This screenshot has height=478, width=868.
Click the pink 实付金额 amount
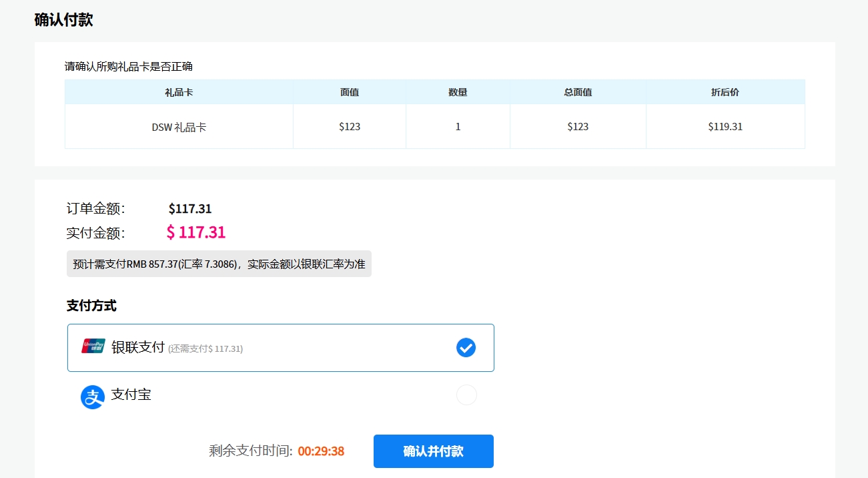tap(196, 232)
